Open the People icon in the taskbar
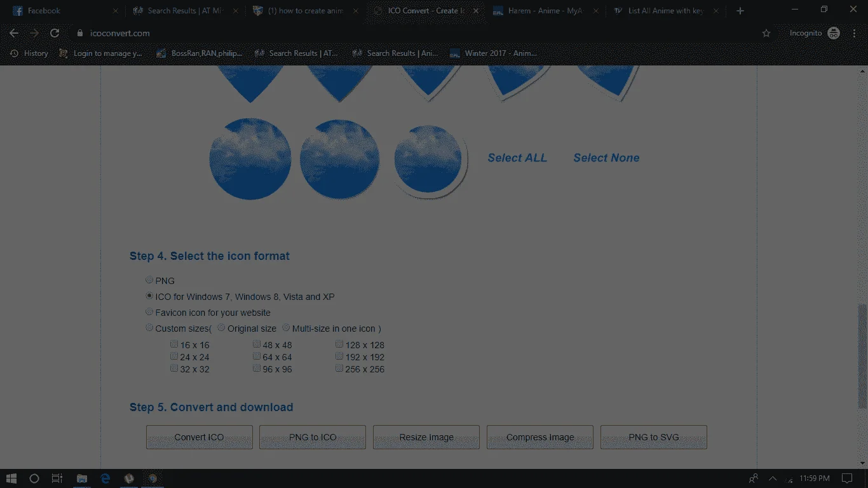This screenshot has height=488, width=868. tap(754, 478)
